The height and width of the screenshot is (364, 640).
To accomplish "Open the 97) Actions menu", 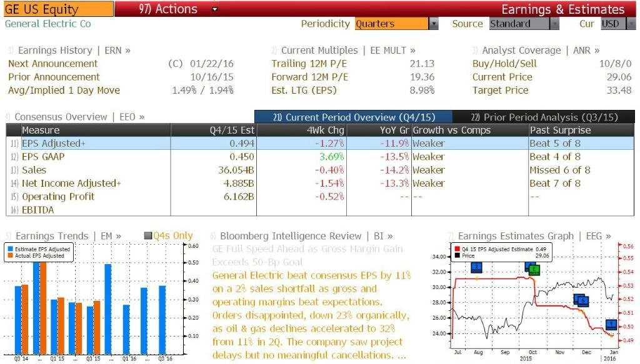I will (167, 9).
